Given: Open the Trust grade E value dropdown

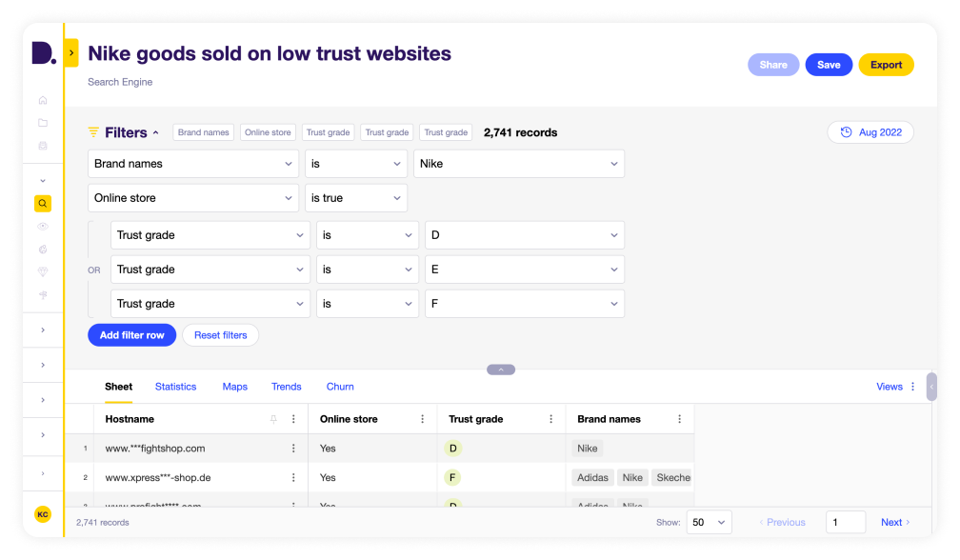Looking at the screenshot, I should click(x=525, y=270).
